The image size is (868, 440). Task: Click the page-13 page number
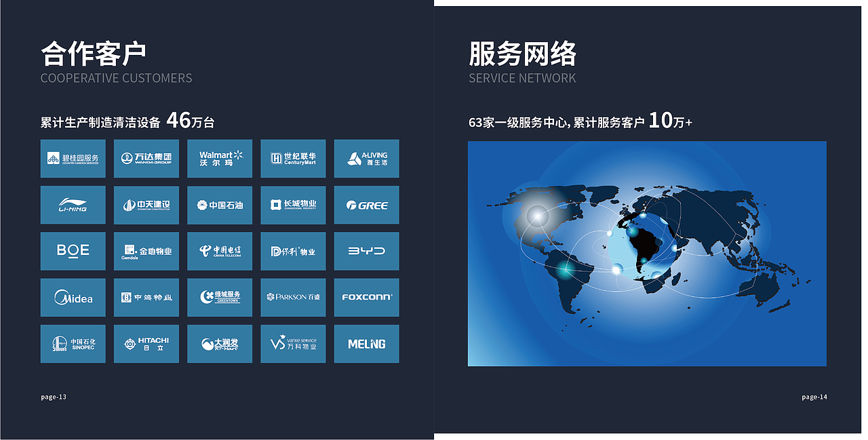[x=54, y=397]
